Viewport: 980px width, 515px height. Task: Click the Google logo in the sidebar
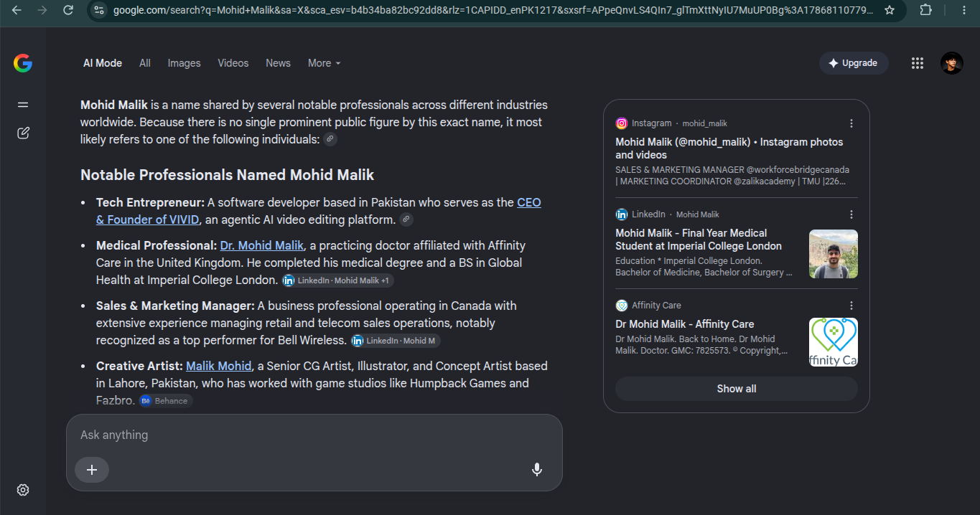click(23, 63)
